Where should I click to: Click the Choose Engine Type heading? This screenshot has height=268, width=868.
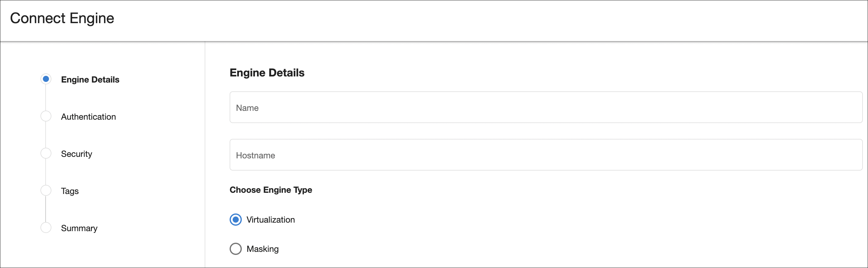pos(271,190)
